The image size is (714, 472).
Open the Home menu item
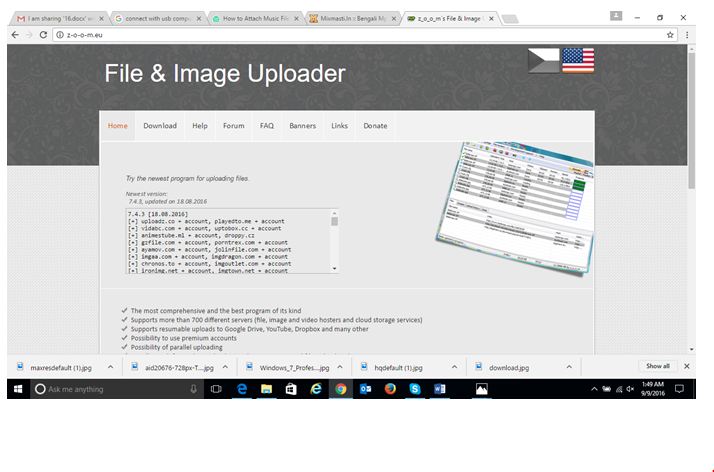point(117,126)
